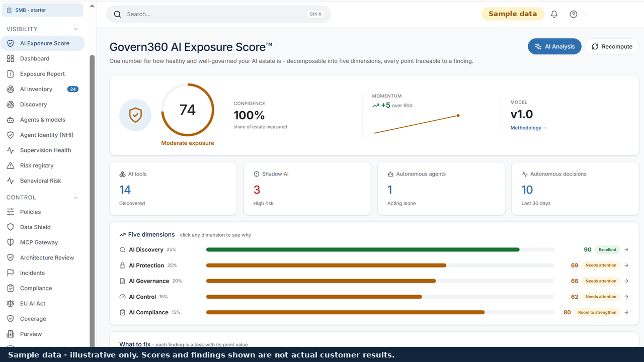644x362 pixels.
Task: Click the 24 badge on AI inventory
Action: [73, 89]
